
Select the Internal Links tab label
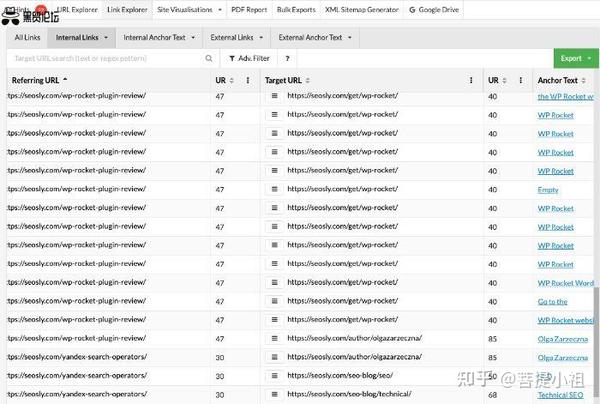tap(77, 37)
